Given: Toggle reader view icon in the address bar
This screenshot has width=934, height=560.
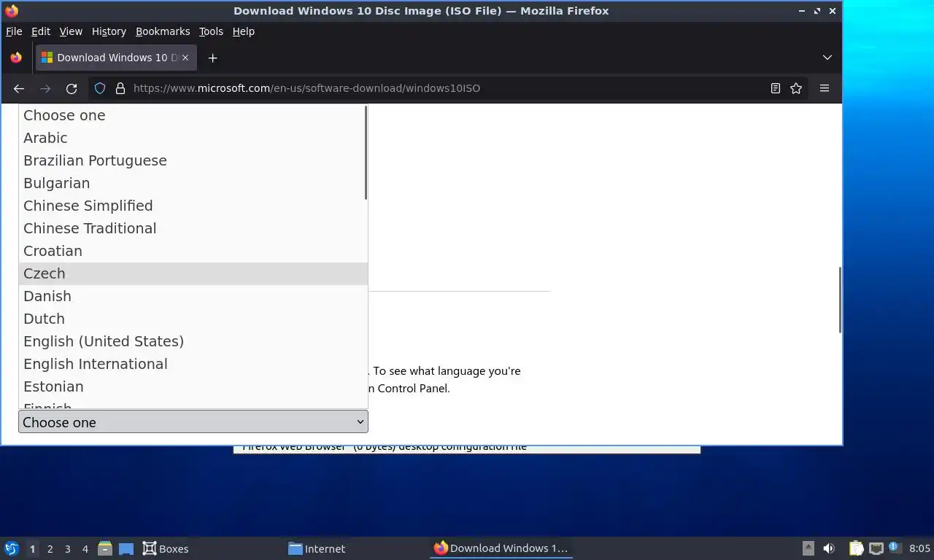Looking at the screenshot, I should click(776, 88).
